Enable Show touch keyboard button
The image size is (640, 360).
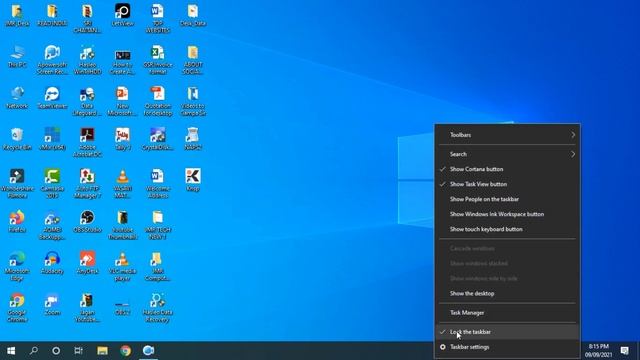pyautogui.click(x=507, y=229)
